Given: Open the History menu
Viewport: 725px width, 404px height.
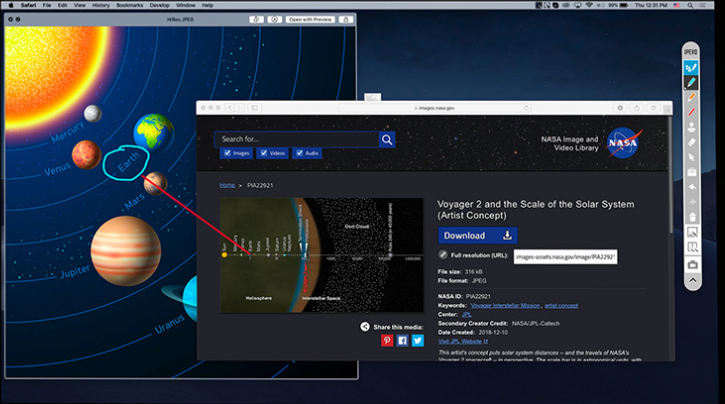Looking at the screenshot, I should tap(100, 5).
